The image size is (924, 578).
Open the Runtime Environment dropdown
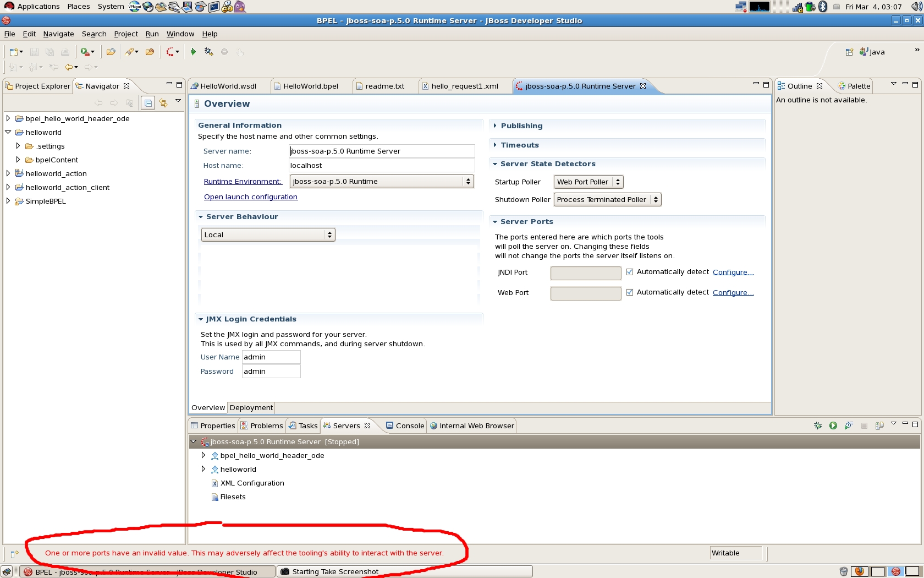click(x=382, y=182)
